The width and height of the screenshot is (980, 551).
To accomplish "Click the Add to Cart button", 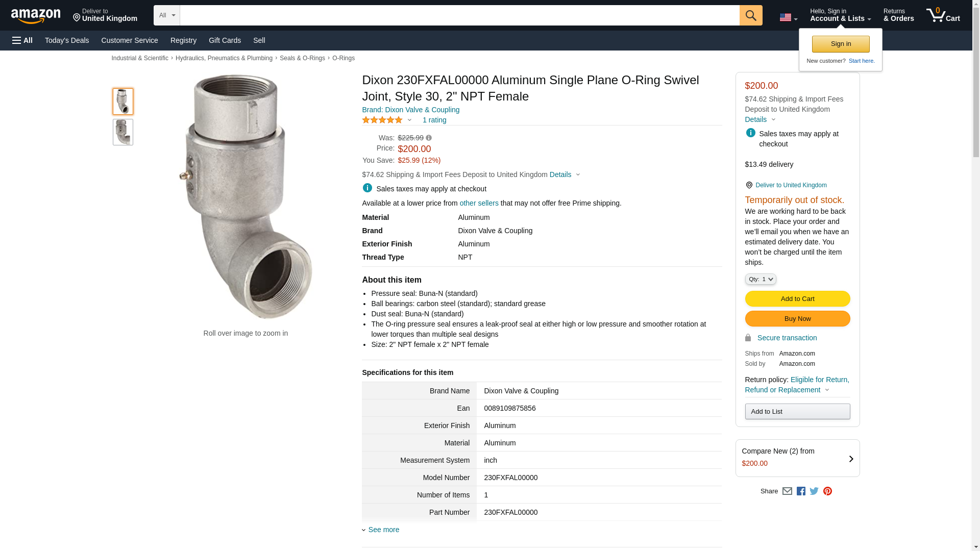I will [x=797, y=299].
